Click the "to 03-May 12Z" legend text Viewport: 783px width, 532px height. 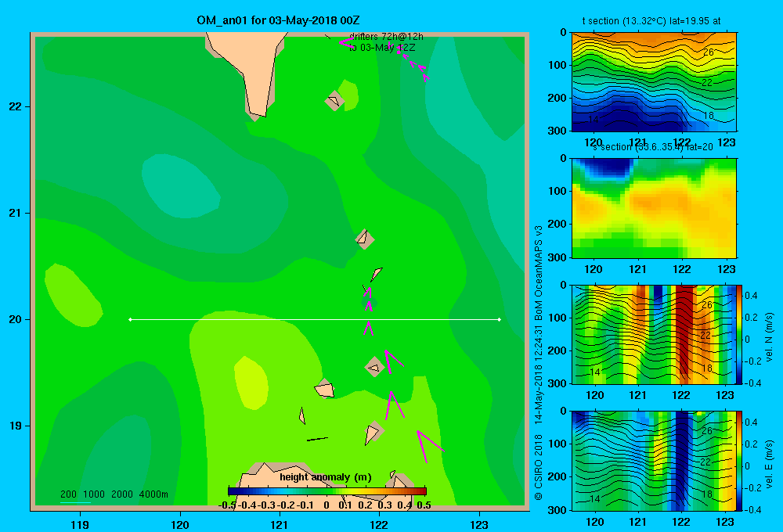tap(382, 48)
